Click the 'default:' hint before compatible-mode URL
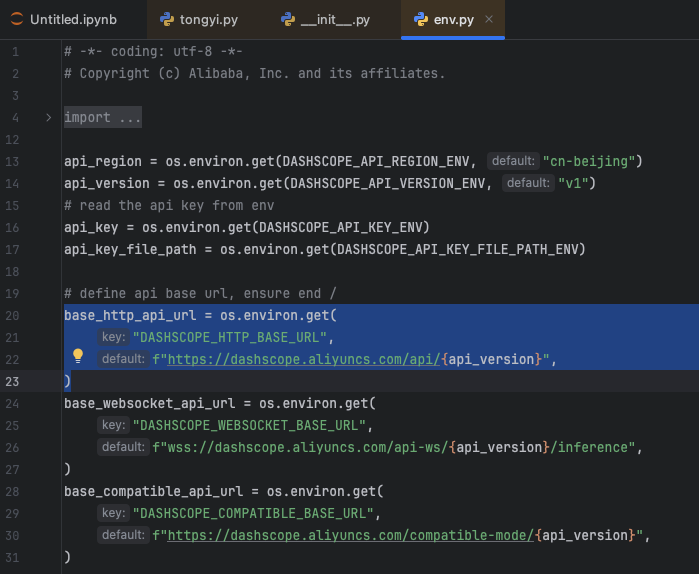The height and width of the screenshot is (574, 699). 123,535
